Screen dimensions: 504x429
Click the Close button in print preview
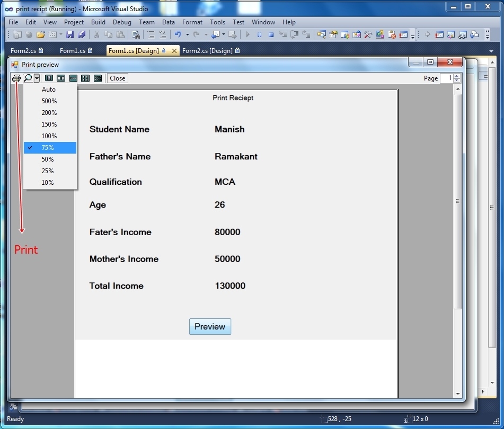117,78
